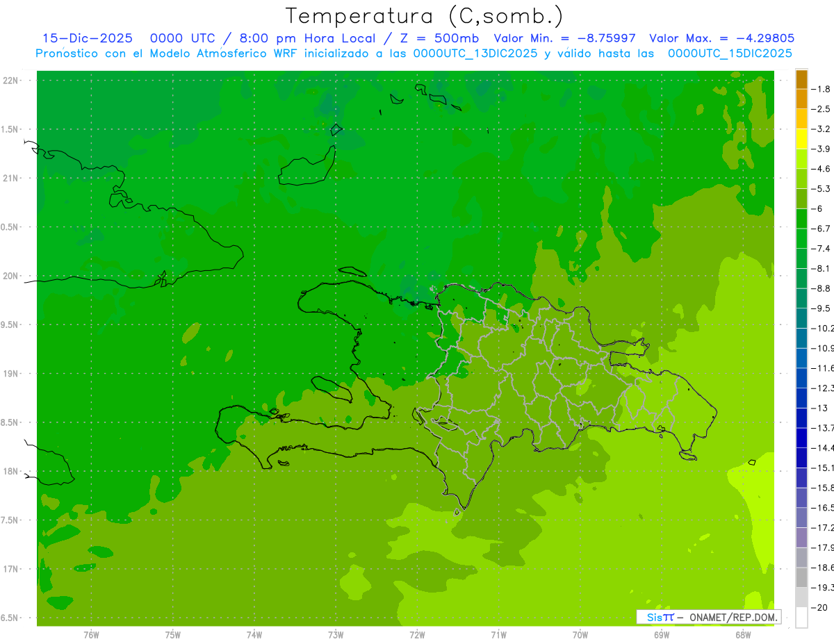Click the '-18.6' colorbar value
The image size is (834, 644).
(823, 568)
